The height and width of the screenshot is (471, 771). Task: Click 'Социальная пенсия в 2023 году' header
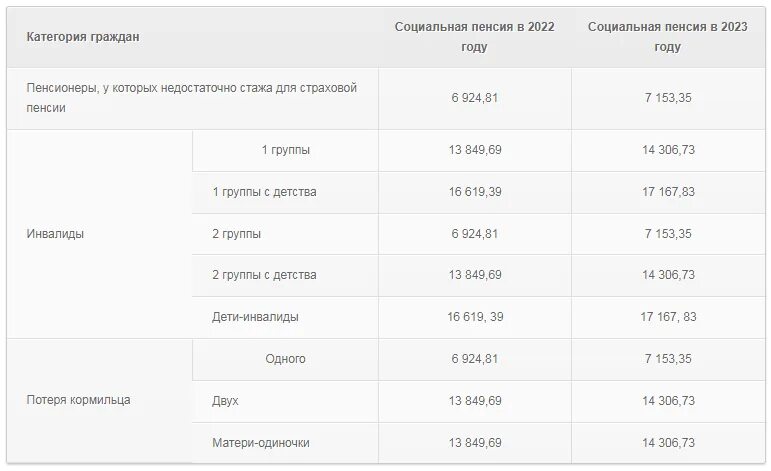pyautogui.click(x=667, y=37)
